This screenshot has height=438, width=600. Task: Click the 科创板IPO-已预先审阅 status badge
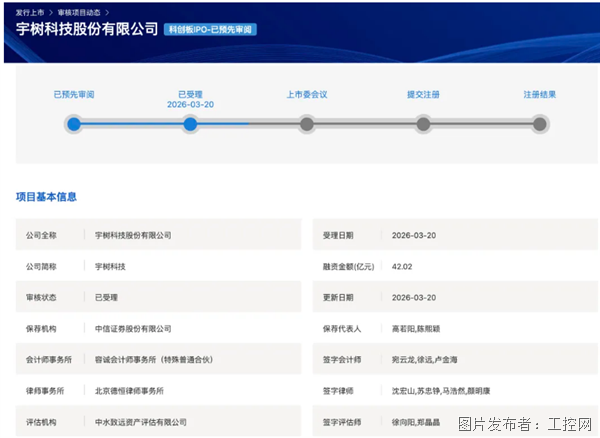click(x=210, y=30)
